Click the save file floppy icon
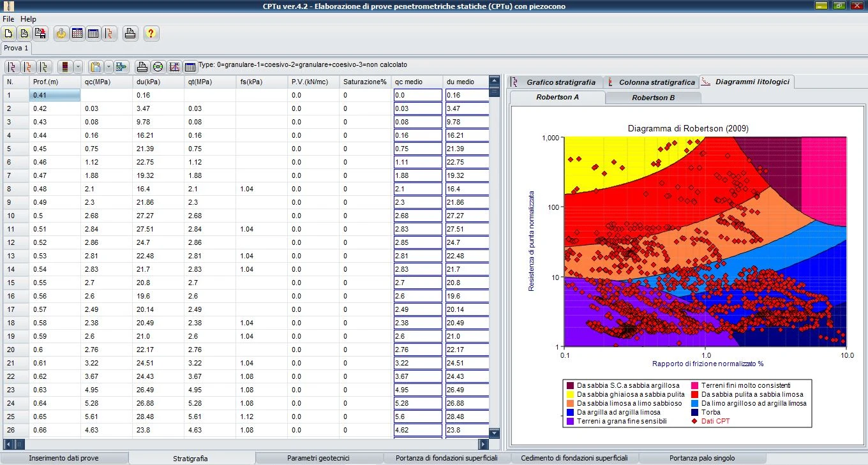The height and width of the screenshot is (465, 868). tap(40, 34)
